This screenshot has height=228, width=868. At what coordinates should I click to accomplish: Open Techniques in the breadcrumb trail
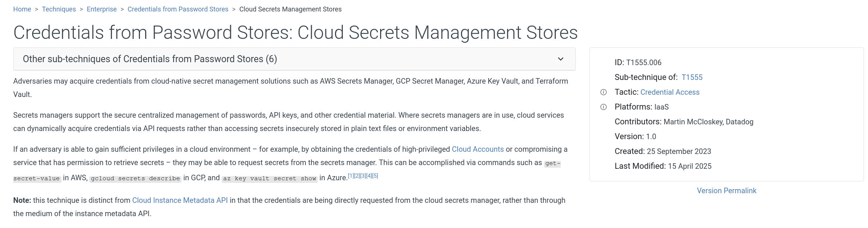coord(59,9)
